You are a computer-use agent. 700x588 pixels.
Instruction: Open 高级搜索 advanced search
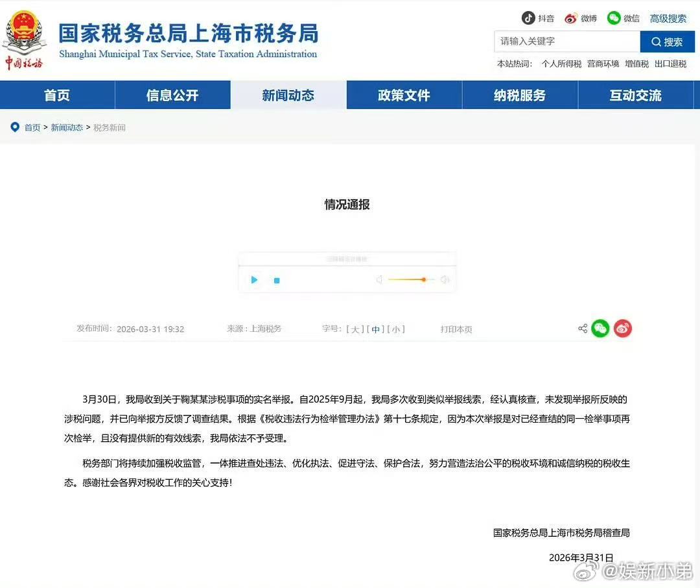coord(668,18)
